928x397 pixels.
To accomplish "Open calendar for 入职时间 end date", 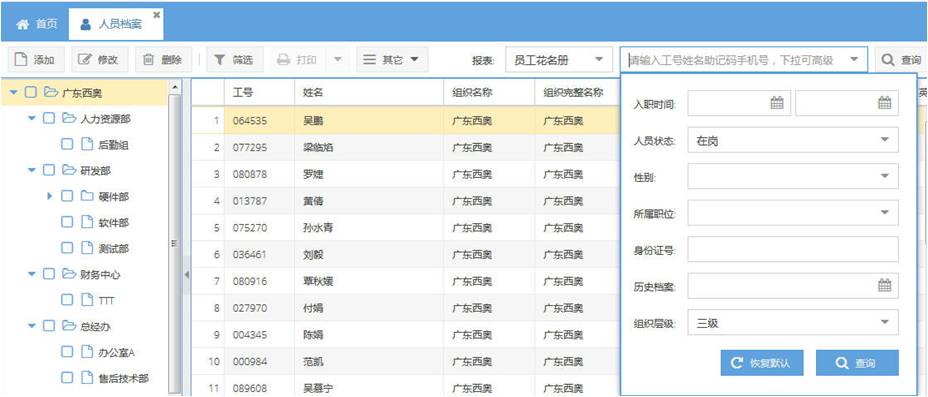I will pos(884,103).
